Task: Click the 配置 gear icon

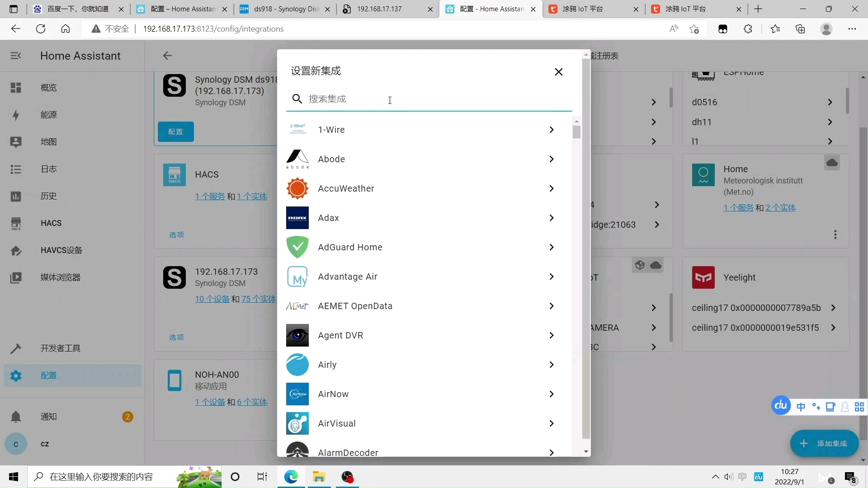Action: coord(16,375)
